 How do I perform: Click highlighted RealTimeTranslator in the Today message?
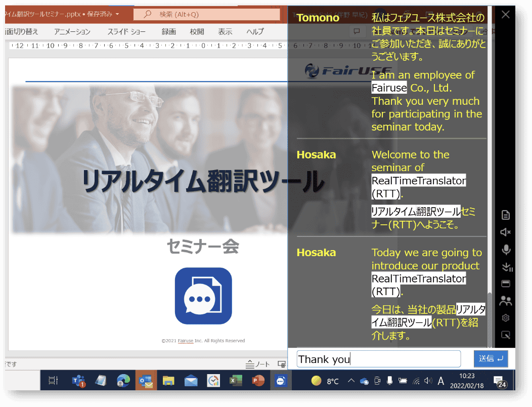419,278
